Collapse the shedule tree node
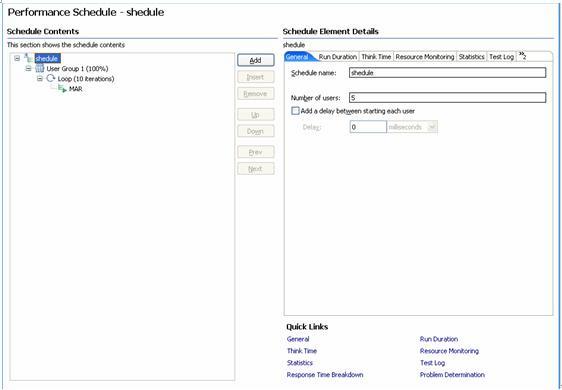Viewport: 562px width, 390px height. pyautogui.click(x=17, y=58)
